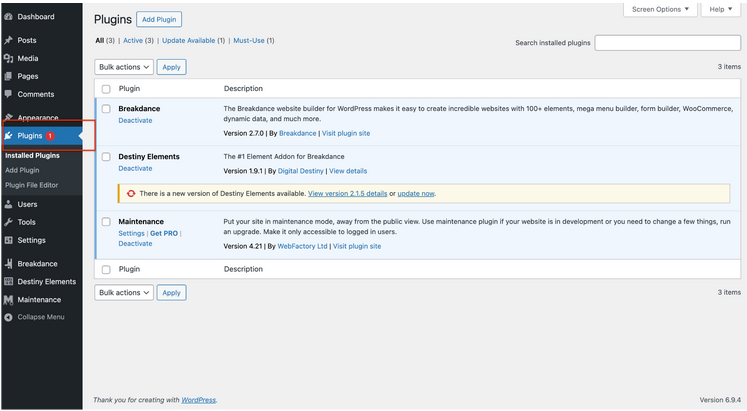The image size is (747, 411).
Task: Expand the Help panel
Action: pyautogui.click(x=720, y=10)
